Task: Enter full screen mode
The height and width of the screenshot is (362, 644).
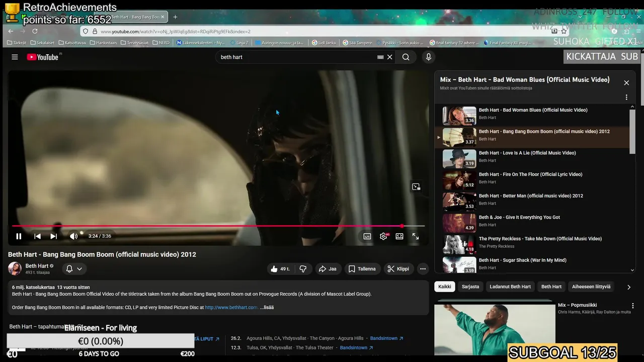Action: (416, 236)
